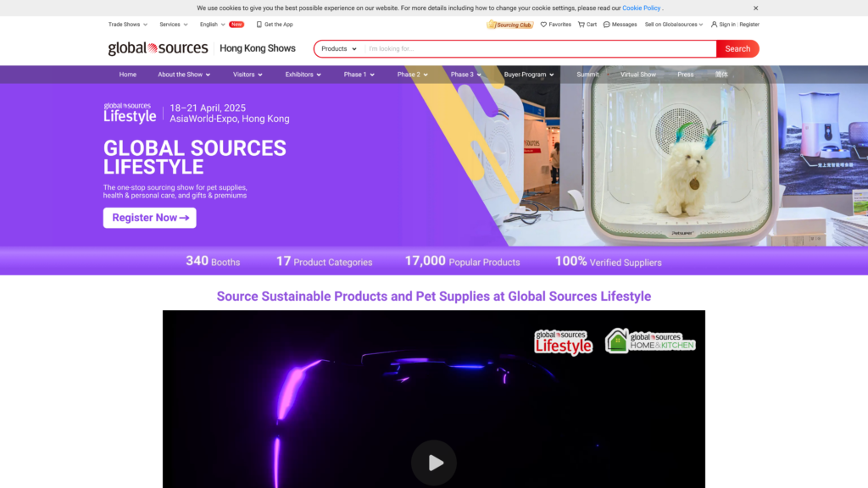Click the Lifestyle logo in video

point(563,342)
